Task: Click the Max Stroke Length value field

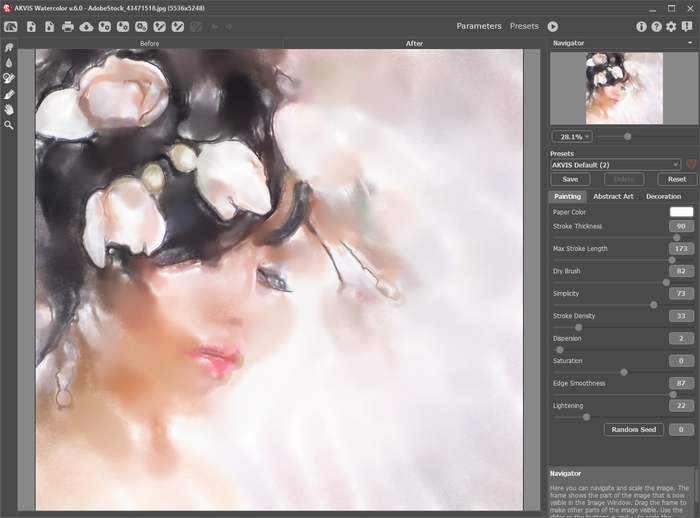Action: tap(681, 248)
